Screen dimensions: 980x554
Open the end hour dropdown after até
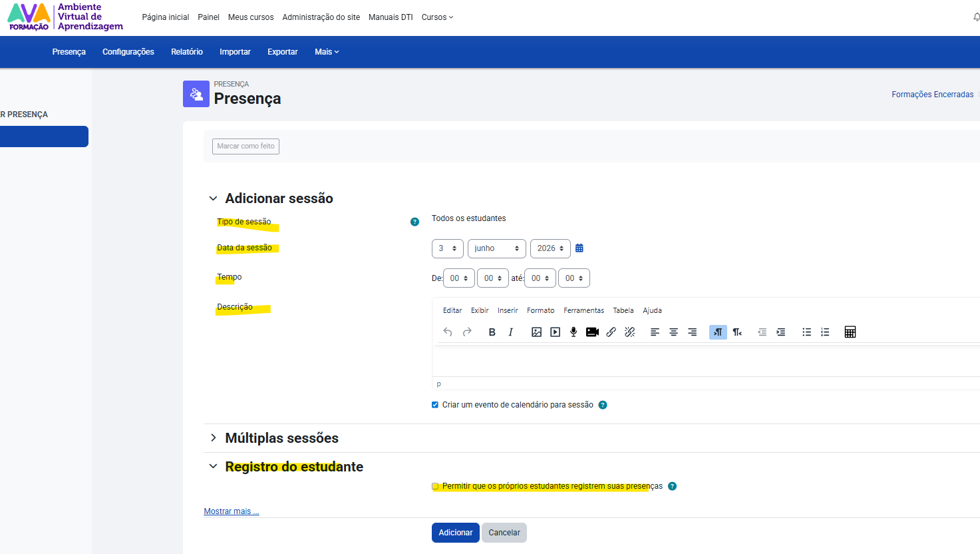pyautogui.click(x=540, y=278)
